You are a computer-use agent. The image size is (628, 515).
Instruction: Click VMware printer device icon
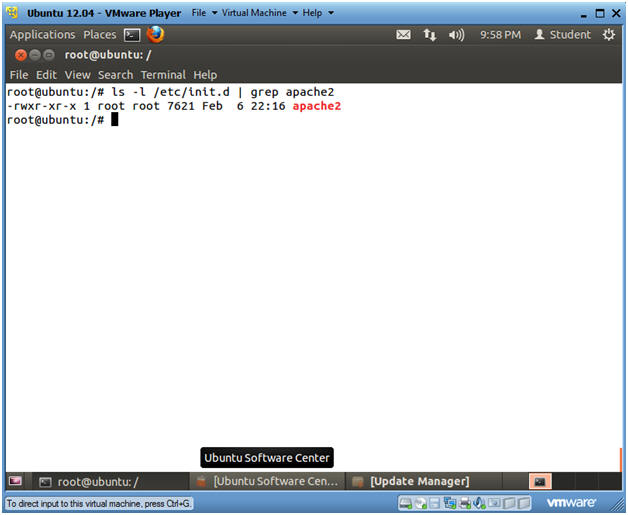point(465,503)
